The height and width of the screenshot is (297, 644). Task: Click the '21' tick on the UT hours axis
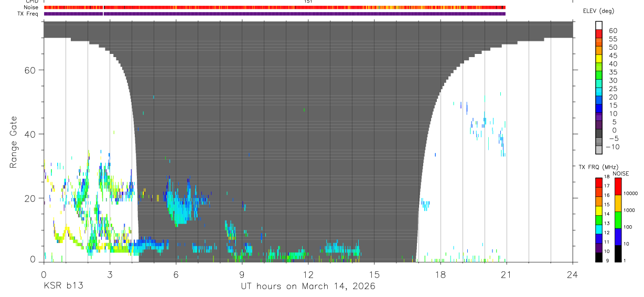click(x=506, y=274)
